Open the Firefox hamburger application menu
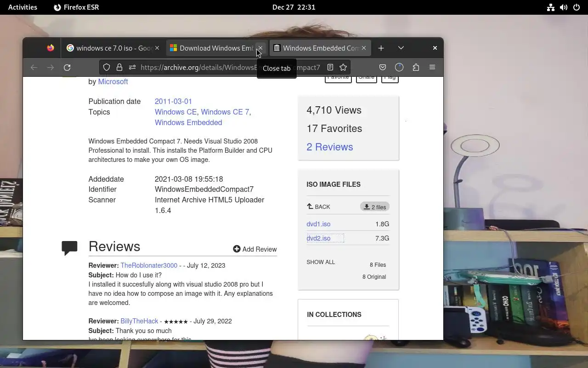 432,67
